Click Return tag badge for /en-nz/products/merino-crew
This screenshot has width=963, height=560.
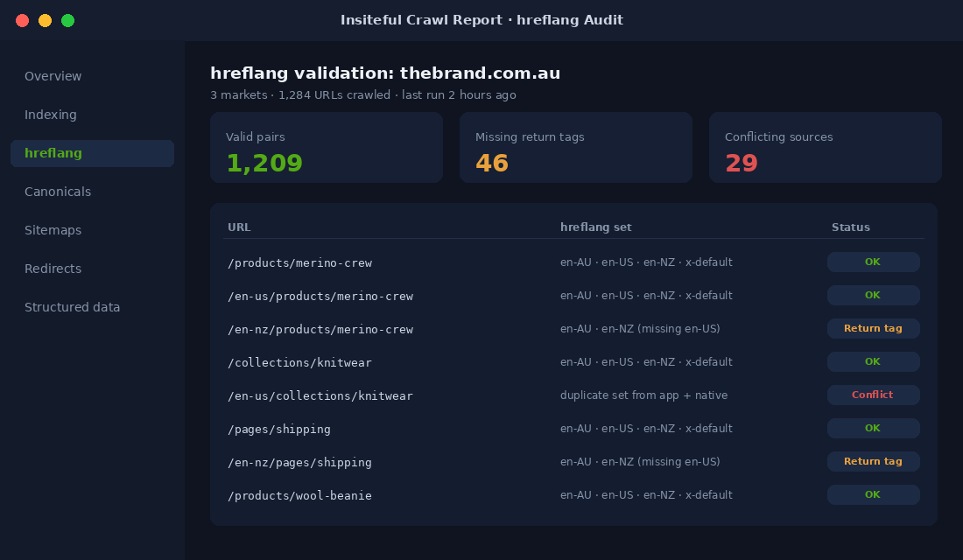point(874,328)
